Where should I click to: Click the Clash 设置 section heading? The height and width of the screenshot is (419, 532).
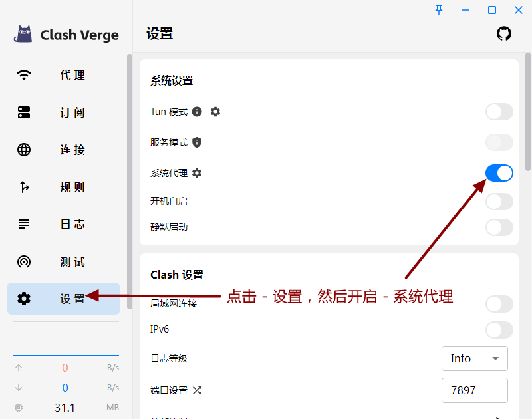coord(177,275)
